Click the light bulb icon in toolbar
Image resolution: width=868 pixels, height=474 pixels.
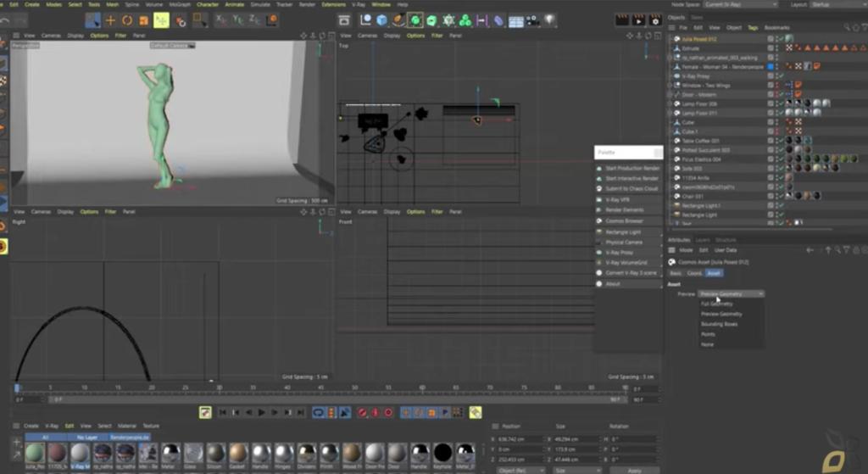(x=549, y=20)
